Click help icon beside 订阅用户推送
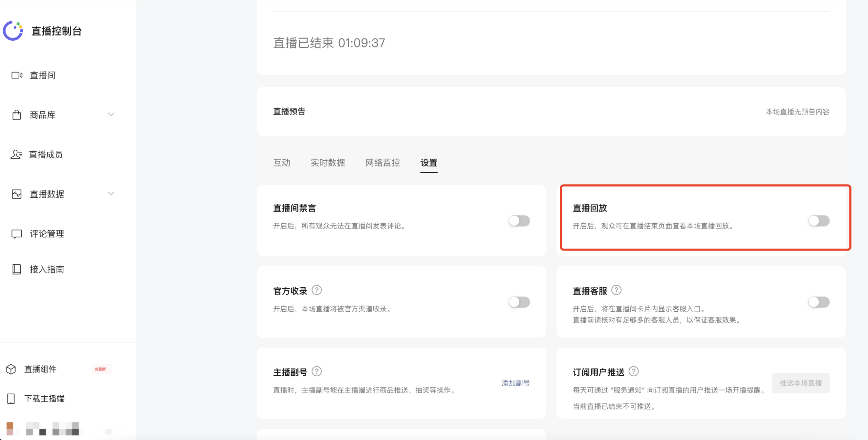 click(634, 371)
